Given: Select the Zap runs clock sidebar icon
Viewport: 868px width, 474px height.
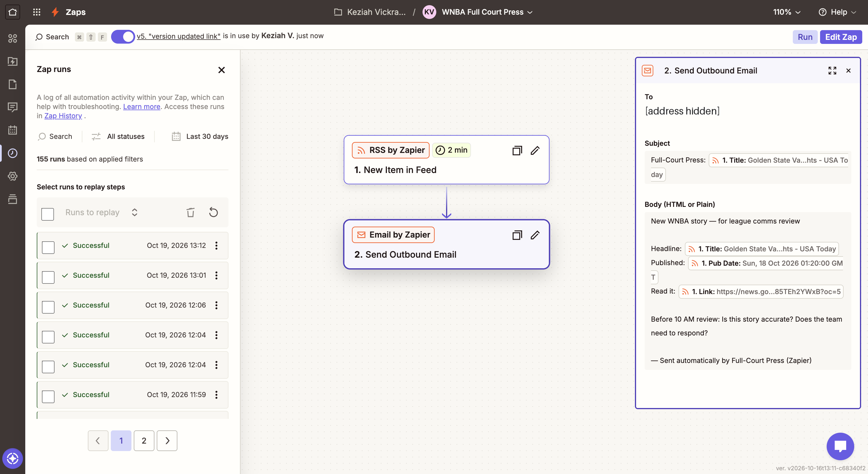Looking at the screenshot, I should click(x=12, y=153).
